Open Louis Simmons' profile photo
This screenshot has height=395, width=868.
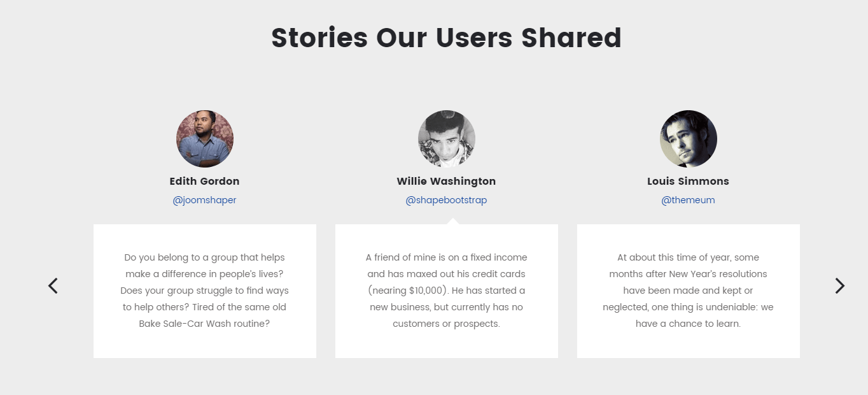[x=689, y=139]
